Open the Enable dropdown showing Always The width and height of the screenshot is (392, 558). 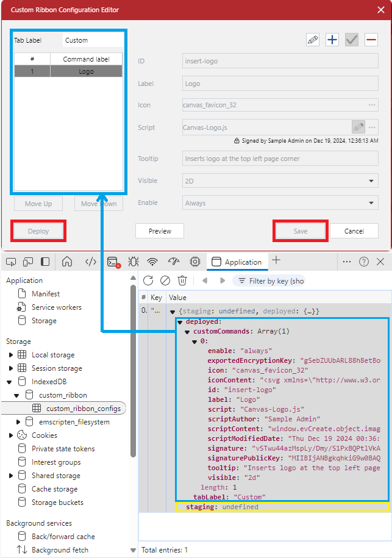point(280,203)
